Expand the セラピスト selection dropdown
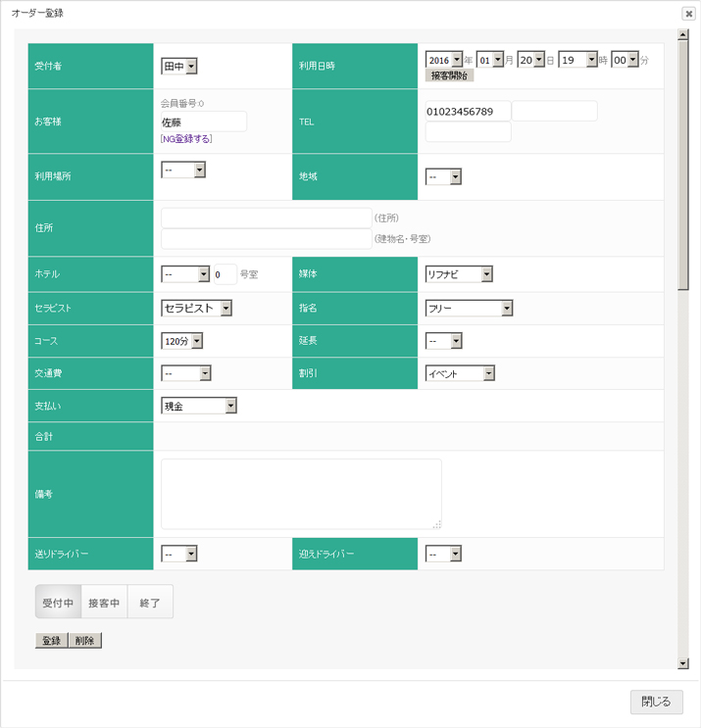 click(196, 309)
